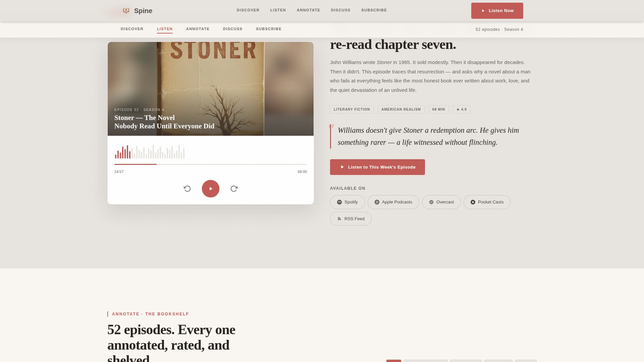Click the Spine brand name

143,11
